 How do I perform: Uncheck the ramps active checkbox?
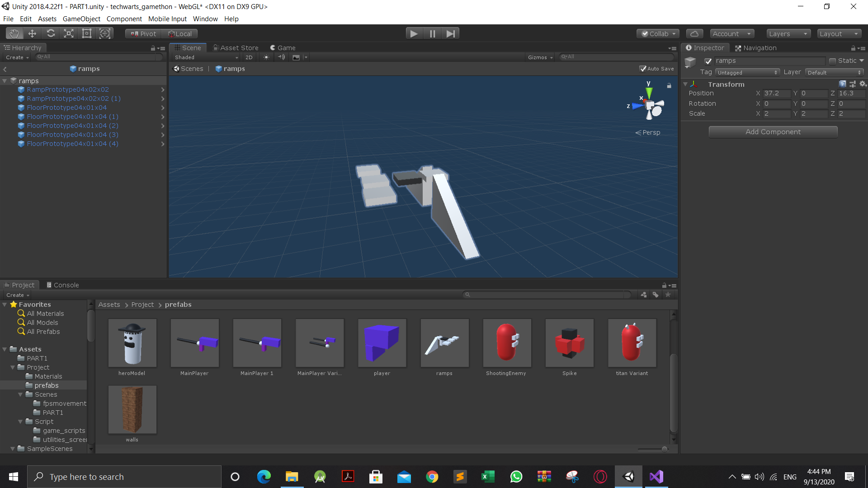point(708,61)
